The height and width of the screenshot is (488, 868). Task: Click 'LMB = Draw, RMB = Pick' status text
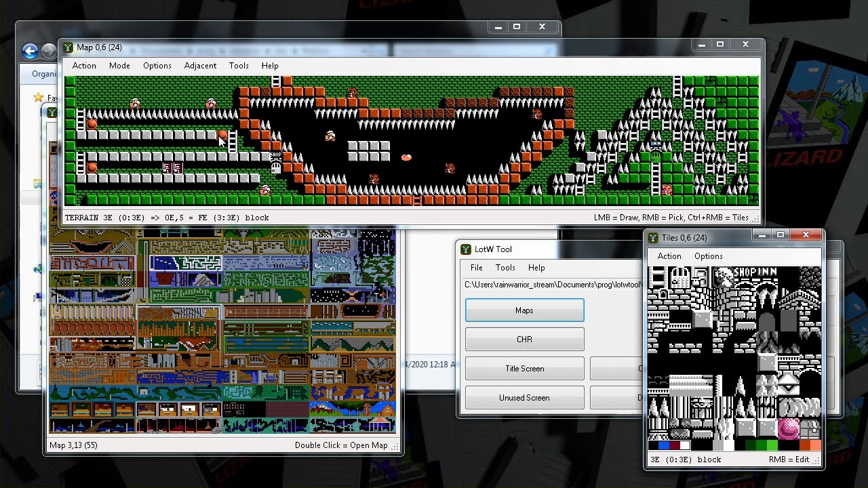click(671, 218)
